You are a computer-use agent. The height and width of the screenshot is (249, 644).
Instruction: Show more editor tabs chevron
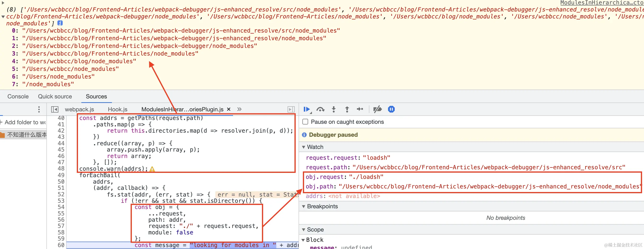(239, 109)
